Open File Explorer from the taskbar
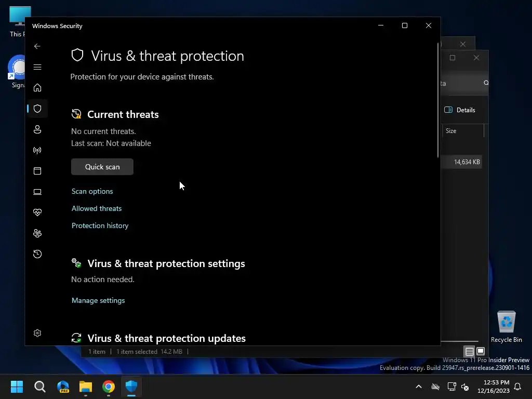532x399 pixels. (x=86, y=387)
